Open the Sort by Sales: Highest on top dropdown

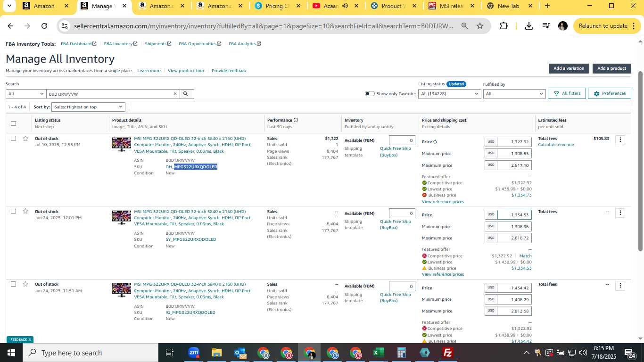[88, 107]
